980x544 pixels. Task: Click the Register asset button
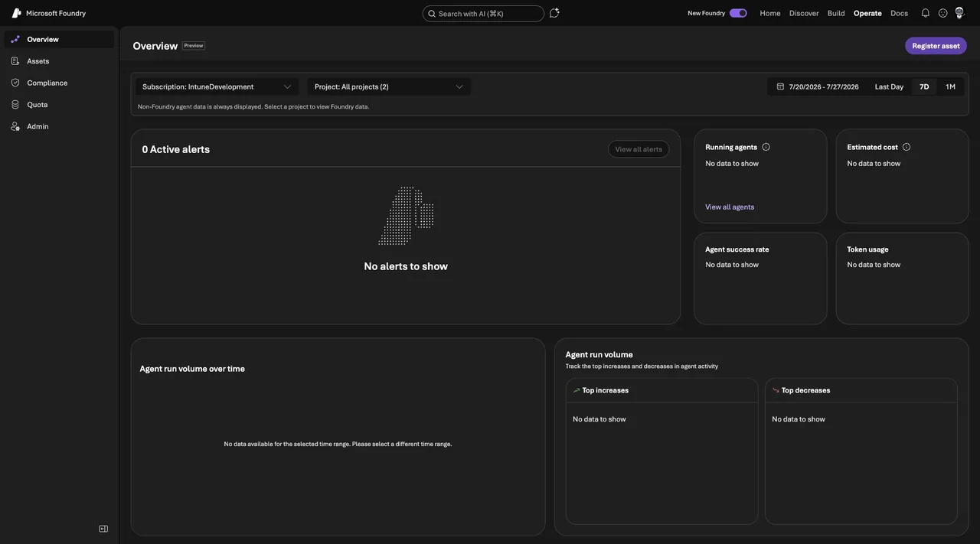click(x=936, y=46)
